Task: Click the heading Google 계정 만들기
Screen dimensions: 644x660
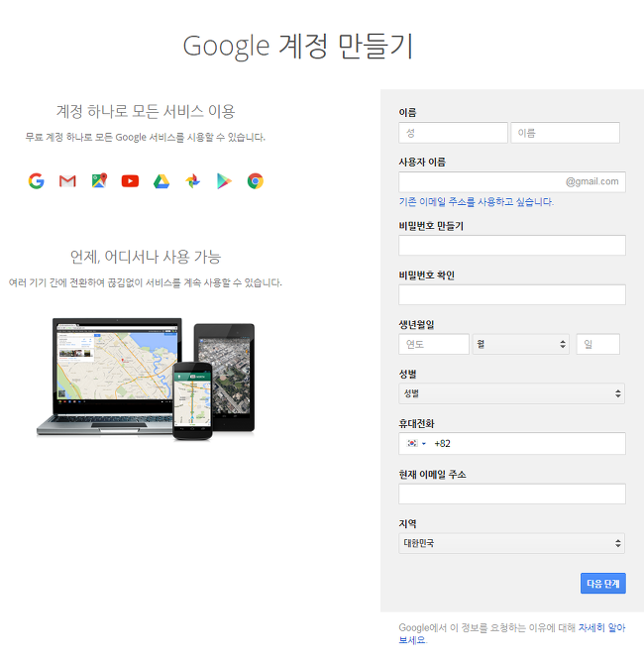Action: pyautogui.click(x=298, y=46)
